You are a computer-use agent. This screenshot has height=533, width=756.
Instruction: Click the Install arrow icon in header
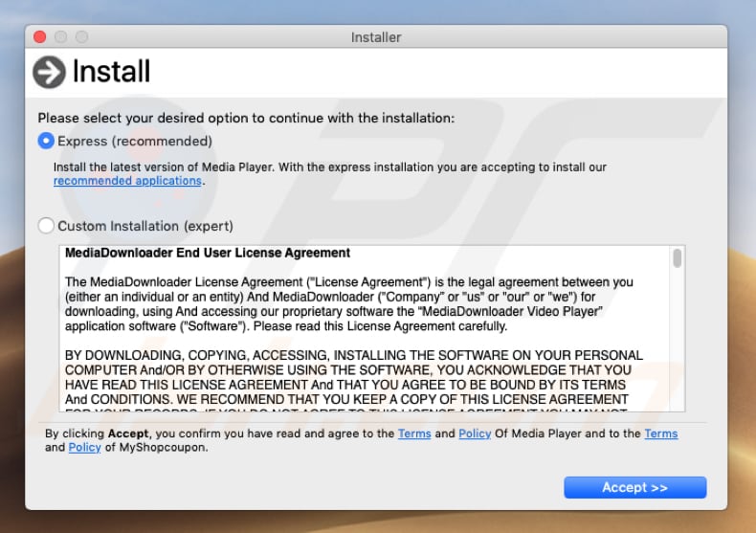coord(49,73)
